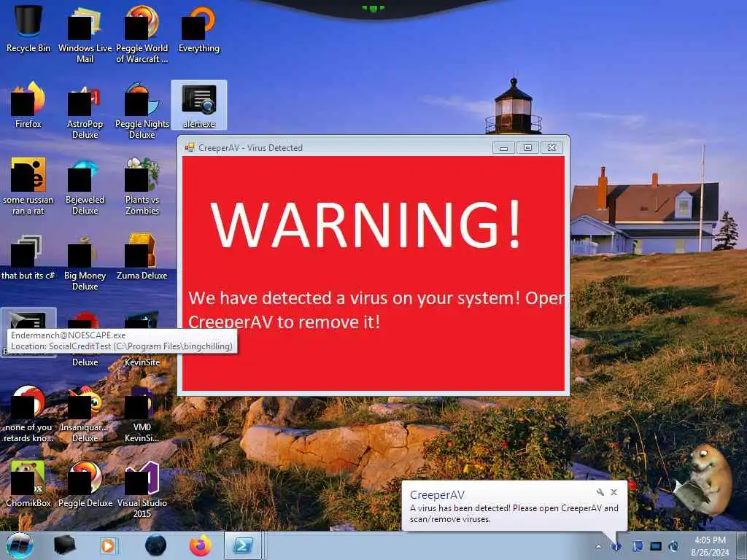Select the alert.exe desktop file
The image size is (747, 560).
tap(198, 106)
